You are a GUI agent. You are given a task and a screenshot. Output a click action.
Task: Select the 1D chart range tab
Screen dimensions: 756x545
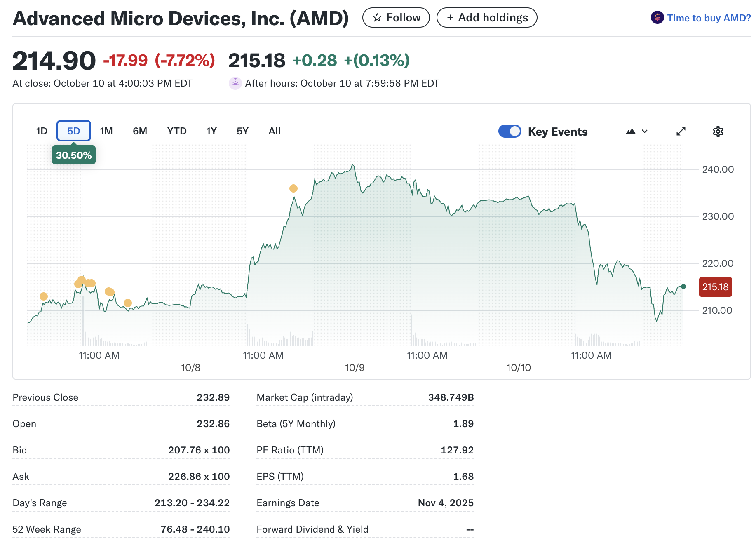pyautogui.click(x=42, y=131)
